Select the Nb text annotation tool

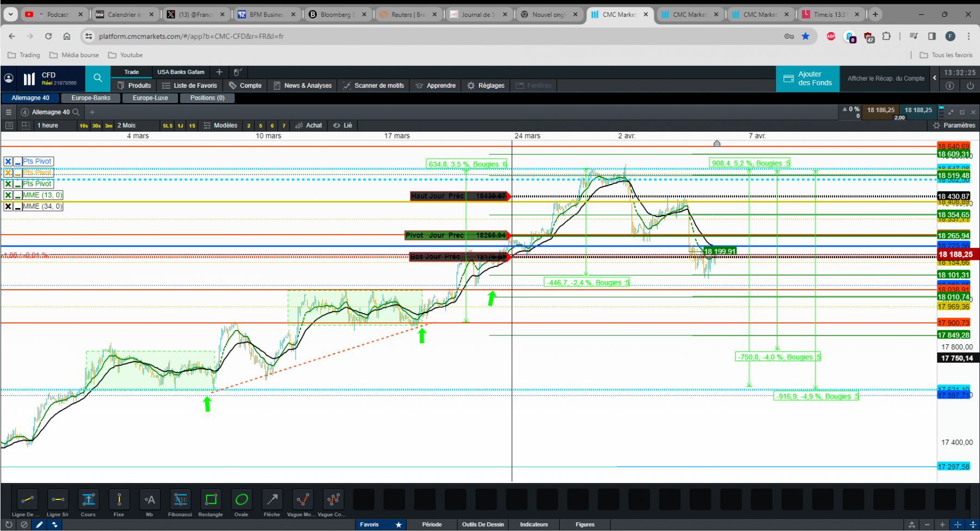(150, 499)
